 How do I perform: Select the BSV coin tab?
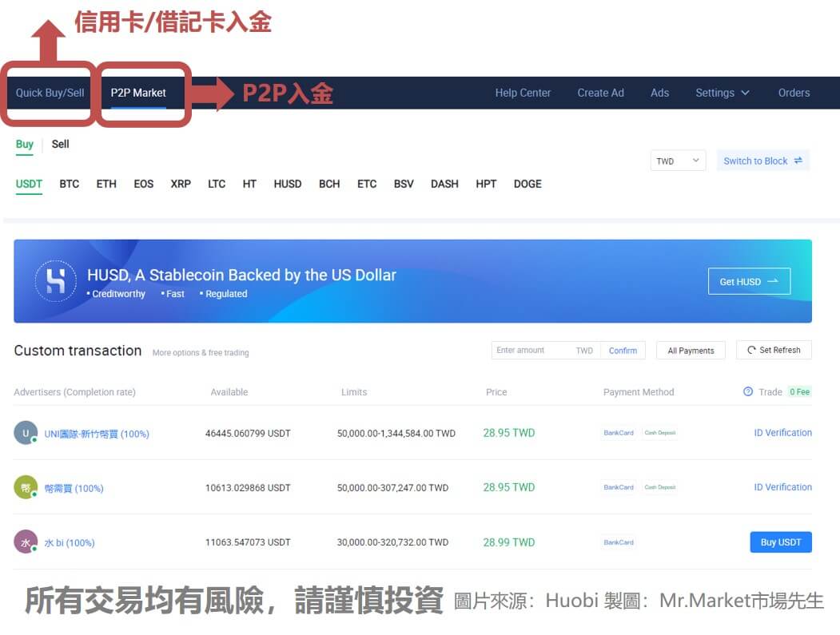pyautogui.click(x=404, y=185)
